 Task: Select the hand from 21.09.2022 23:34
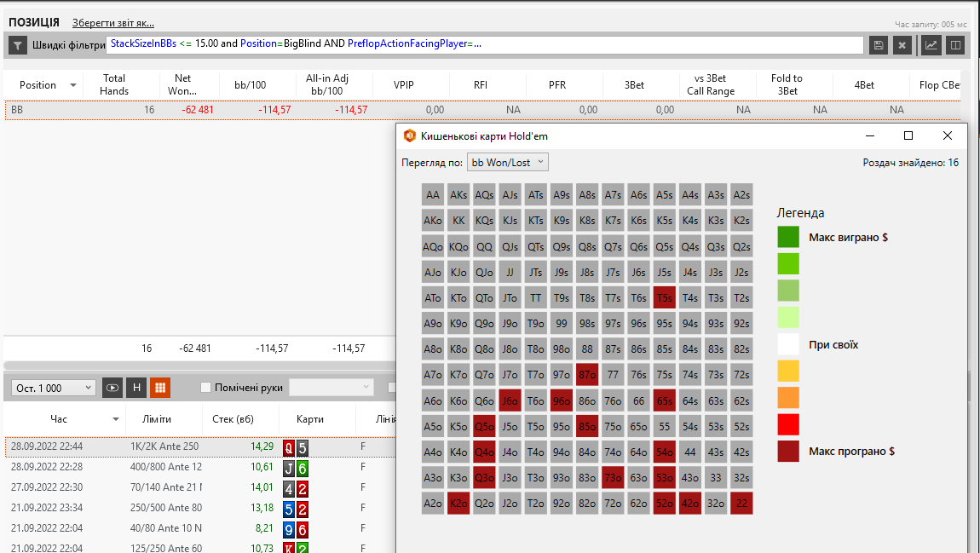point(200,508)
